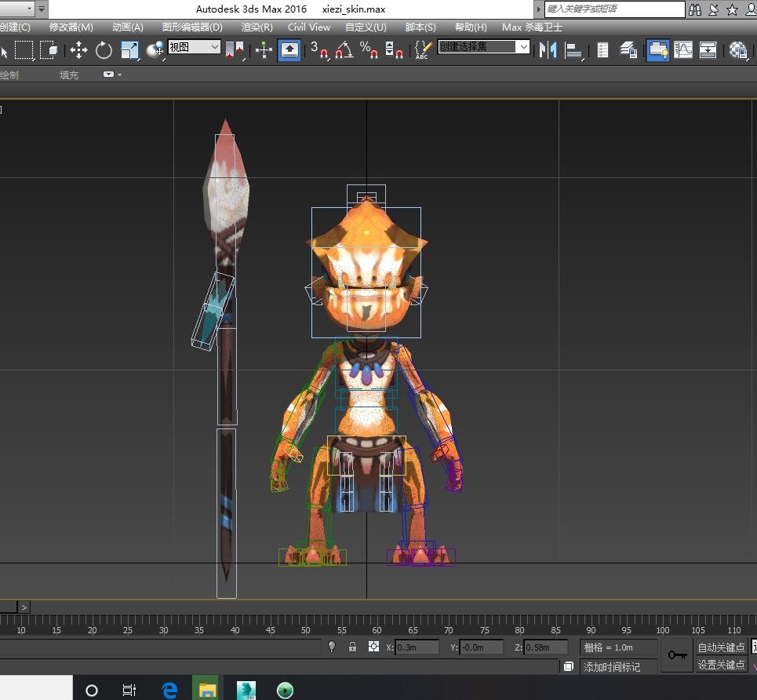Click the large Set Keys key icon

click(x=677, y=655)
